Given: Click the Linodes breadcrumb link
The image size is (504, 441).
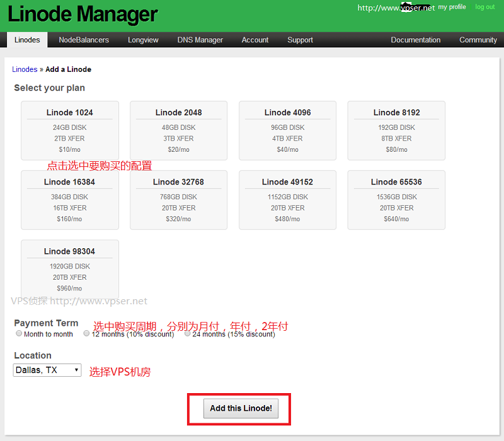Looking at the screenshot, I should point(25,69).
